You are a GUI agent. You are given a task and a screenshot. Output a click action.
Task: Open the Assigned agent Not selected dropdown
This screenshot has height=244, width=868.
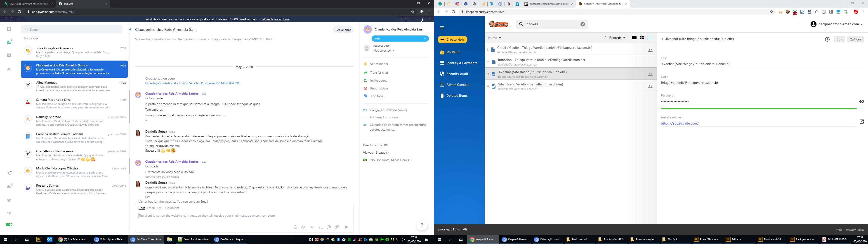pyautogui.click(x=383, y=51)
